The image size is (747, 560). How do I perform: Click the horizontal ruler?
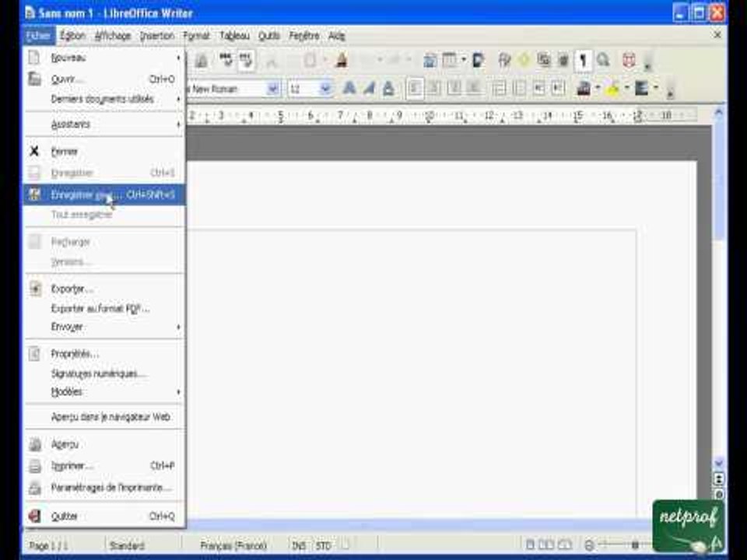point(440,115)
